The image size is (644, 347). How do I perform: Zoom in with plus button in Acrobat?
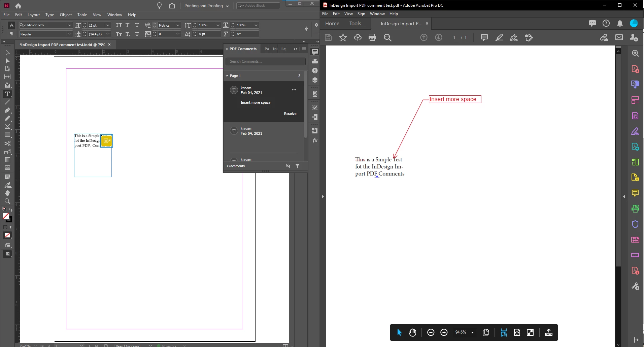pos(444,333)
